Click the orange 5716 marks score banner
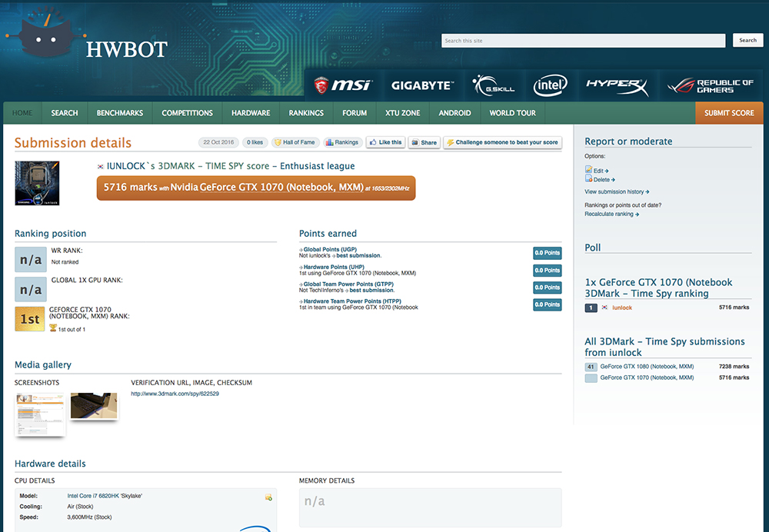This screenshot has height=532, width=769. (x=256, y=188)
